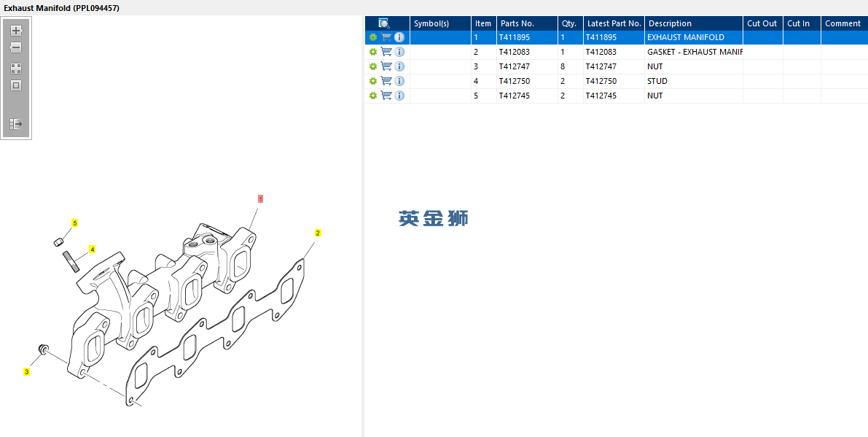Click the Cut Out column header
This screenshot has height=437, width=868.
tap(763, 23)
